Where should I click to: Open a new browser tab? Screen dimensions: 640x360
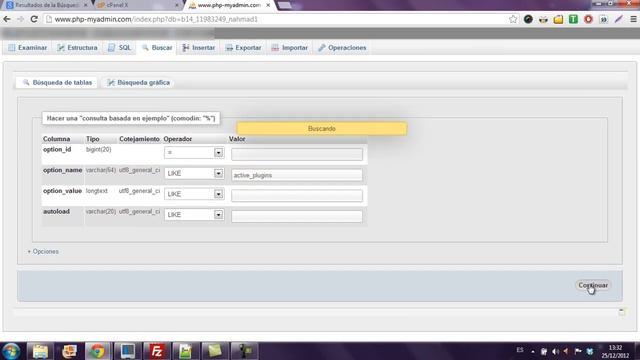pyautogui.click(x=284, y=5)
